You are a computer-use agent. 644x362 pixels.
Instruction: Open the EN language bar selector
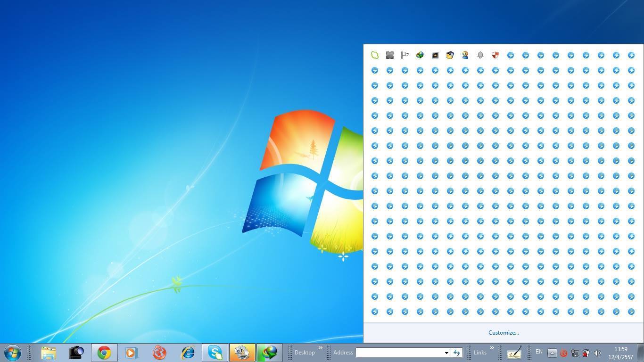(539, 352)
